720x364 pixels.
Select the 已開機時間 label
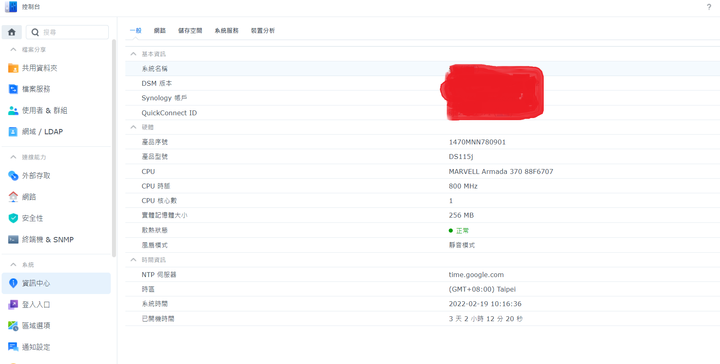pyautogui.click(x=158, y=319)
